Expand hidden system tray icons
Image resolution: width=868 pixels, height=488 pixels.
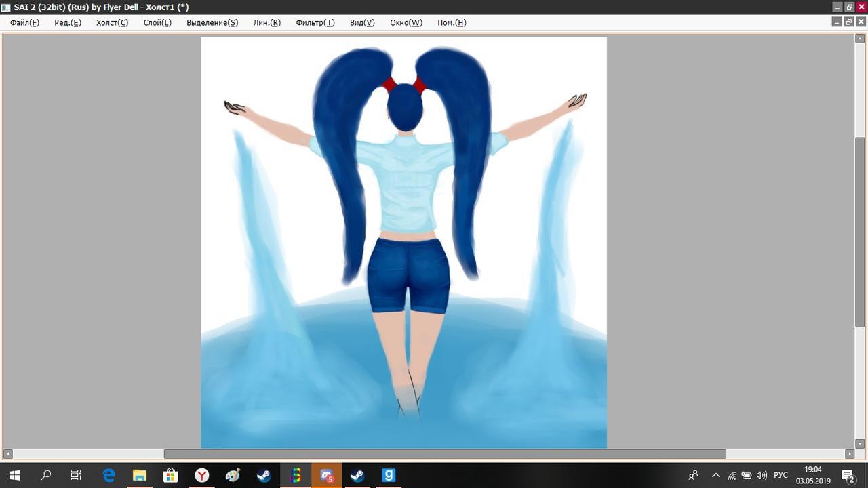pyautogui.click(x=715, y=475)
